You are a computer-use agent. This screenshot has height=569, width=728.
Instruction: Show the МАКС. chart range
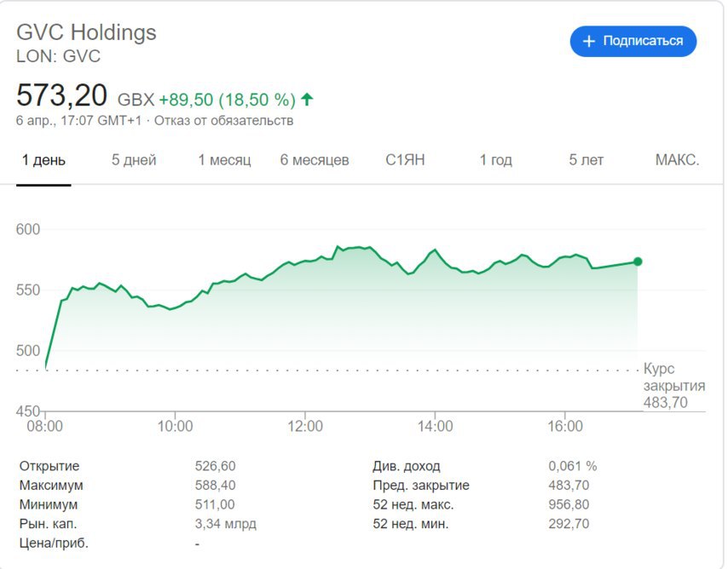(677, 160)
